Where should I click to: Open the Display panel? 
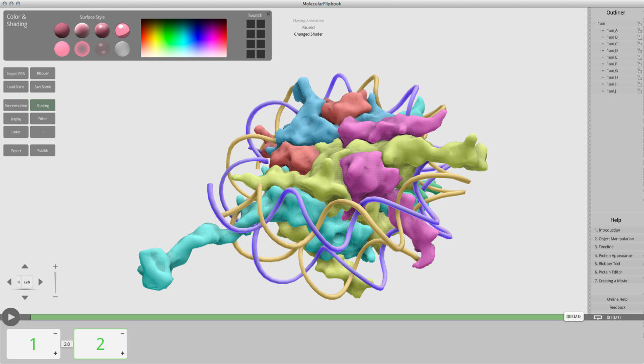(16, 119)
